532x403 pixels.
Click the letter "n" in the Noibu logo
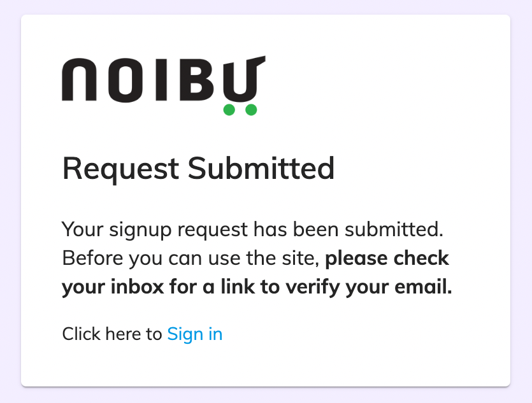[x=80, y=80]
